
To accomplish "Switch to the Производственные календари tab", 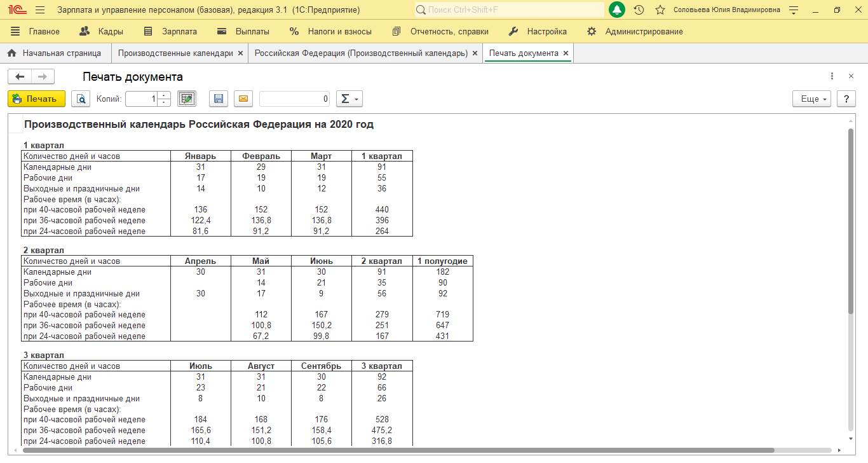I will tap(175, 53).
